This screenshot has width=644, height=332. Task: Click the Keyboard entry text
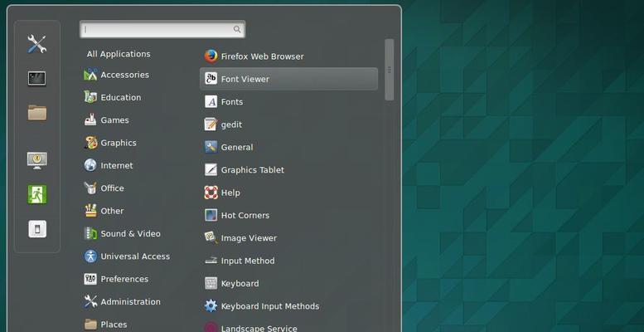[x=240, y=284]
